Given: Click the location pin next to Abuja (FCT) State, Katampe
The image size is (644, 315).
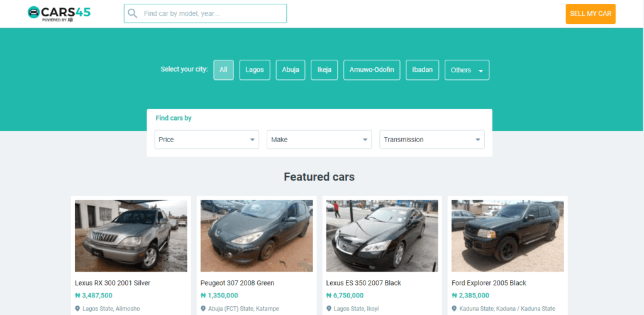Looking at the screenshot, I should tap(203, 309).
